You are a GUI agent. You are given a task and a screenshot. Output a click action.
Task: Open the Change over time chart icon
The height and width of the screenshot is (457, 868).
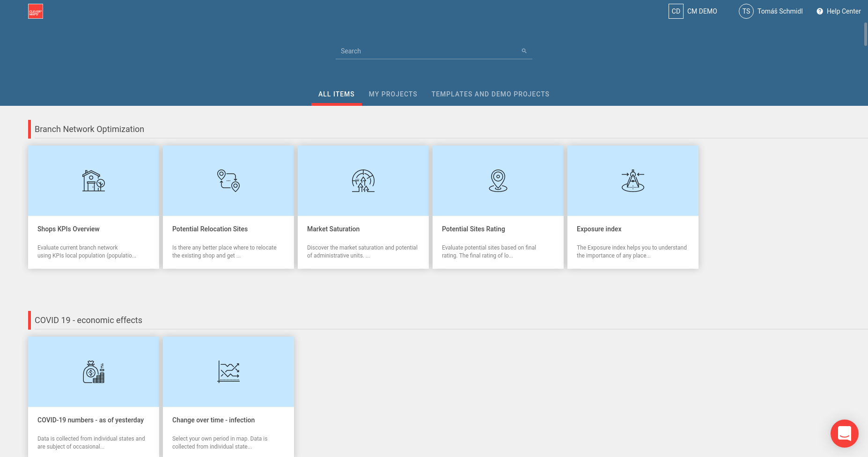228,372
